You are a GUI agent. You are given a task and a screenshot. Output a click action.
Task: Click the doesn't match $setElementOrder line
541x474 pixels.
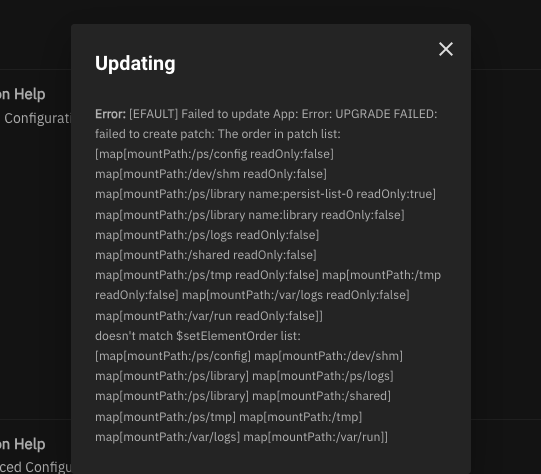pos(198,336)
